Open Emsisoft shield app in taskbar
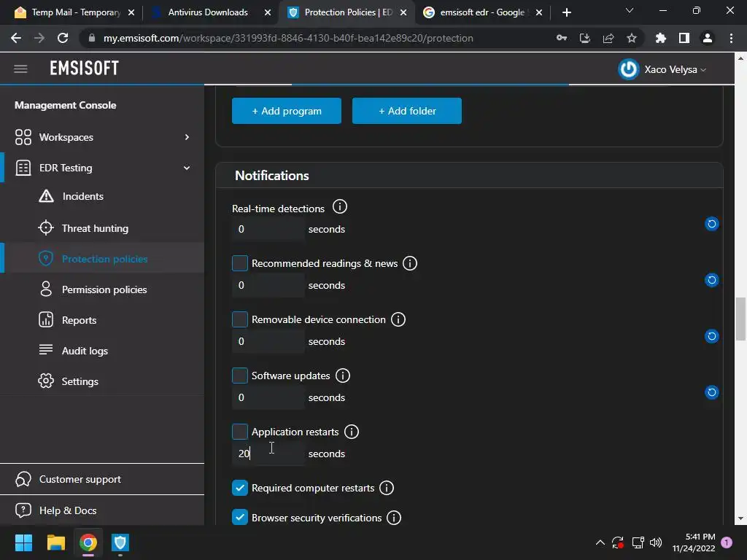The height and width of the screenshot is (560, 747). pos(120,542)
